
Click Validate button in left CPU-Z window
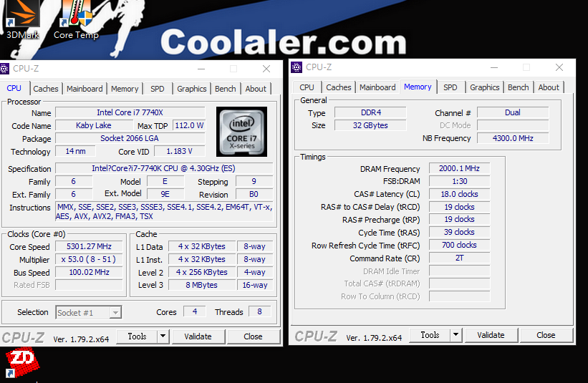click(x=198, y=336)
